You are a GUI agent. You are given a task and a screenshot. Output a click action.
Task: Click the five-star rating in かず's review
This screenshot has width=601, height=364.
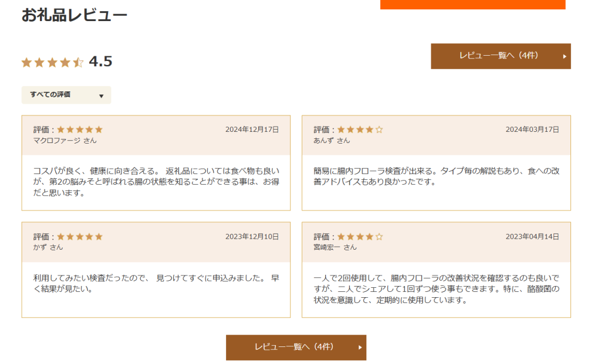pos(80,237)
